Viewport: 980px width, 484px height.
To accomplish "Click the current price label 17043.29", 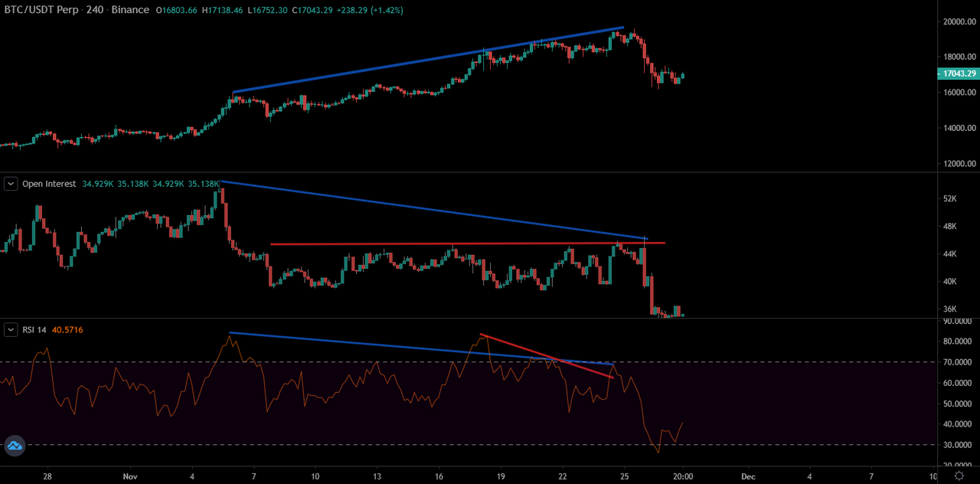I will click(958, 74).
